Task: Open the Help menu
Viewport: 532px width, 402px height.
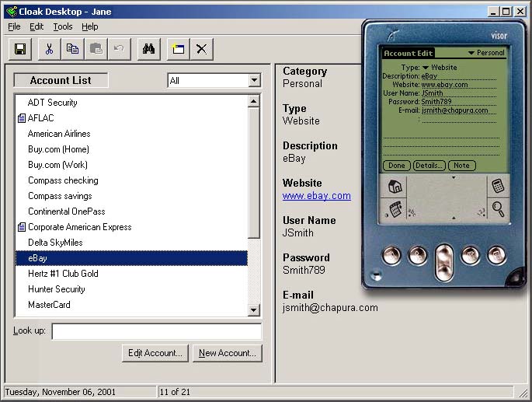Action: click(x=90, y=26)
